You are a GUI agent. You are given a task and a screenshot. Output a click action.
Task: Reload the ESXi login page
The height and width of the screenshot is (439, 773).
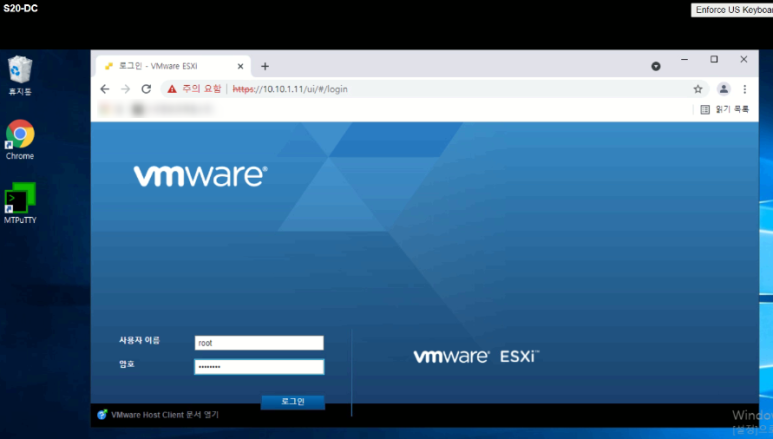[146, 89]
